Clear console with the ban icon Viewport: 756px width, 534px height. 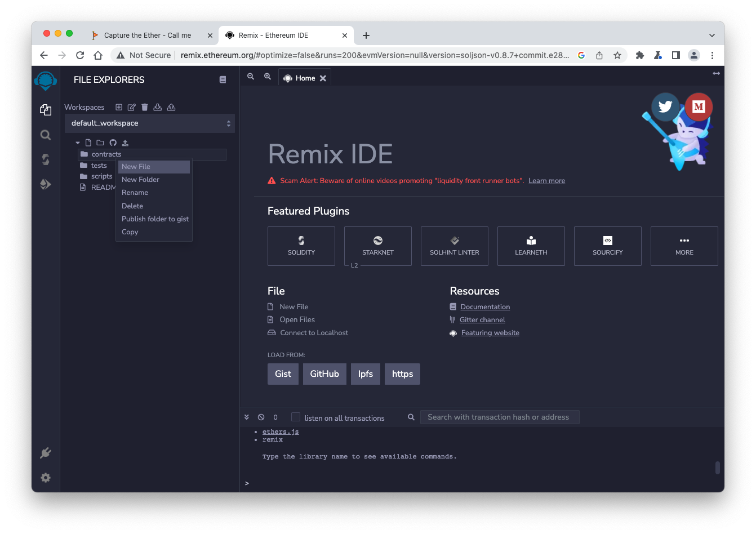tap(261, 417)
